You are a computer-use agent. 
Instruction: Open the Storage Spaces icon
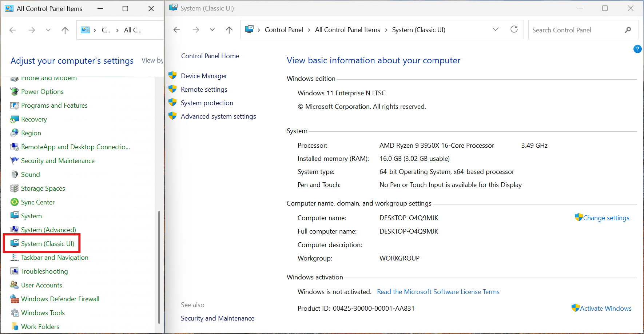[15, 188]
